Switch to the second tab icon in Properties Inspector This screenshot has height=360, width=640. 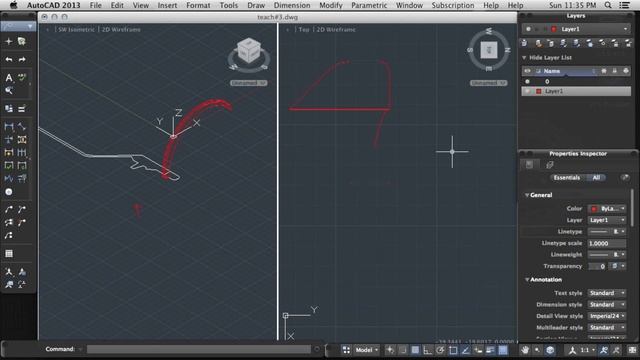point(549,164)
